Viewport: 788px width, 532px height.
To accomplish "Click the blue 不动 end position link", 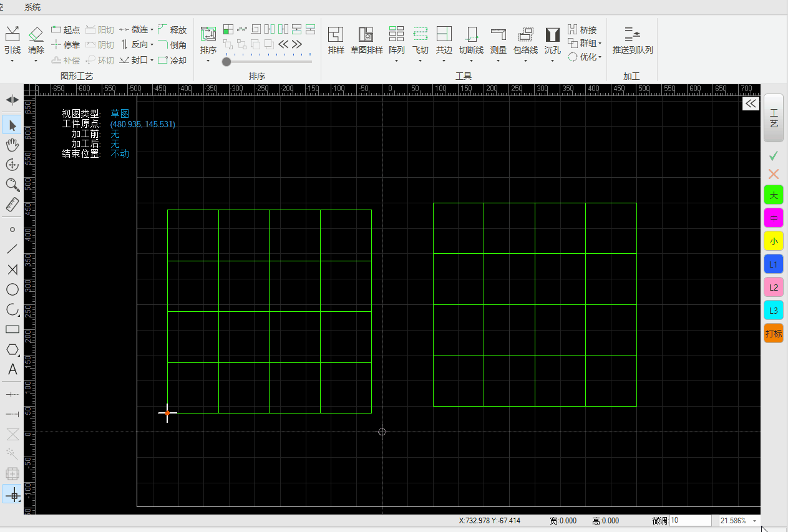I will point(120,154).
